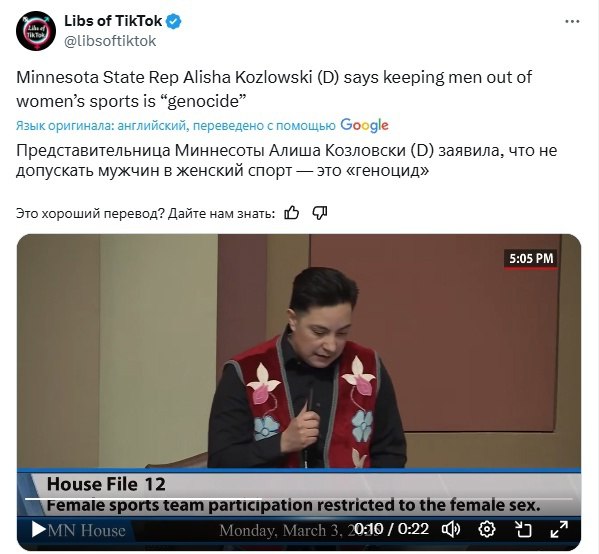Click the blue verified badge icon

click(174, 21)
